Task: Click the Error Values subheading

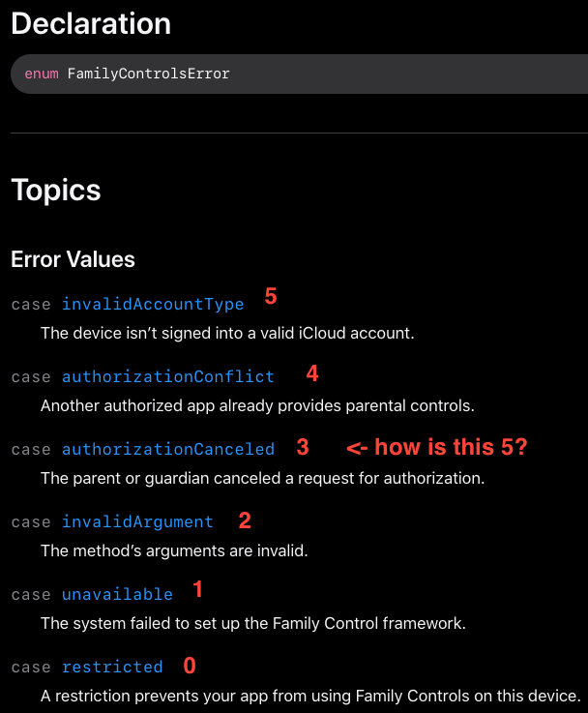Action: (73, 259)
